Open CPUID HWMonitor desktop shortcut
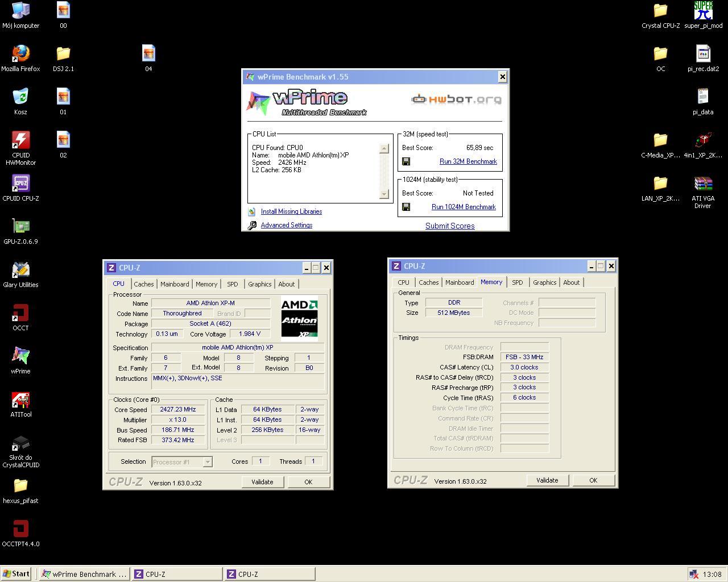Viewport: 728px width, 582px height. [20, 148]
